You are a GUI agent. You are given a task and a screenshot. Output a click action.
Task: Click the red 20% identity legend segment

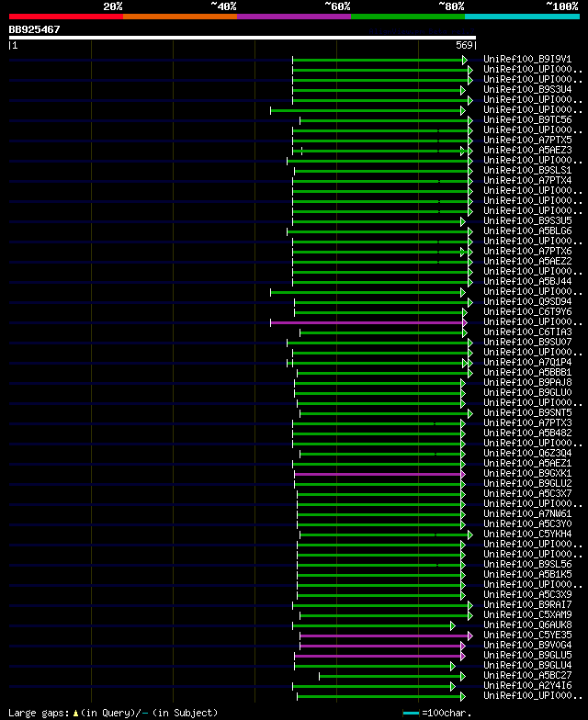click(x=66, y=17)
